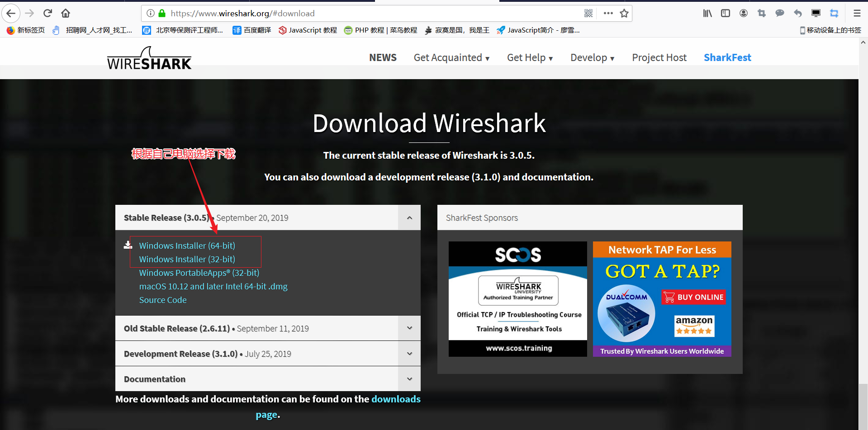Screen dimensions: 868x430
Task: Click the blue sync toolbar icon
Action: (834, 13)
